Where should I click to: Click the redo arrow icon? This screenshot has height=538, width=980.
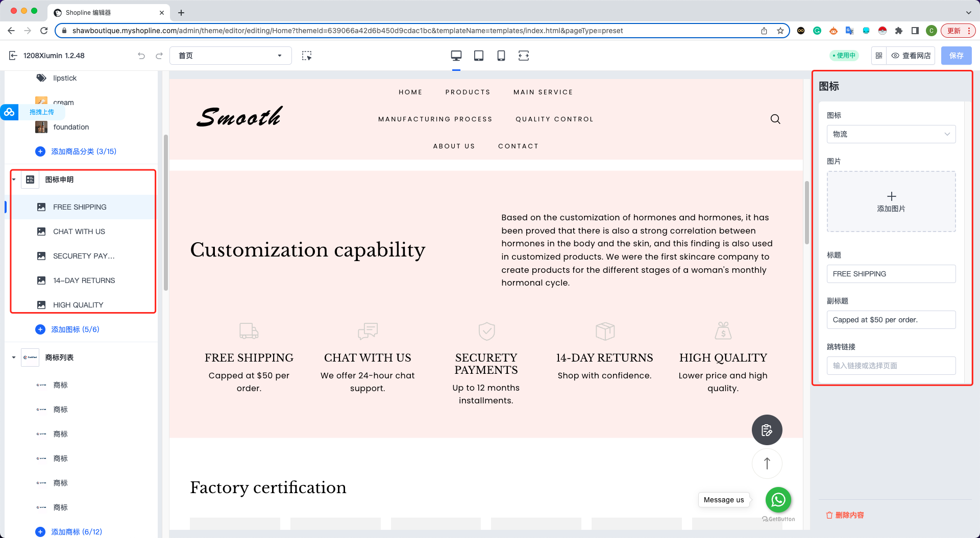(x=159, y=56)
